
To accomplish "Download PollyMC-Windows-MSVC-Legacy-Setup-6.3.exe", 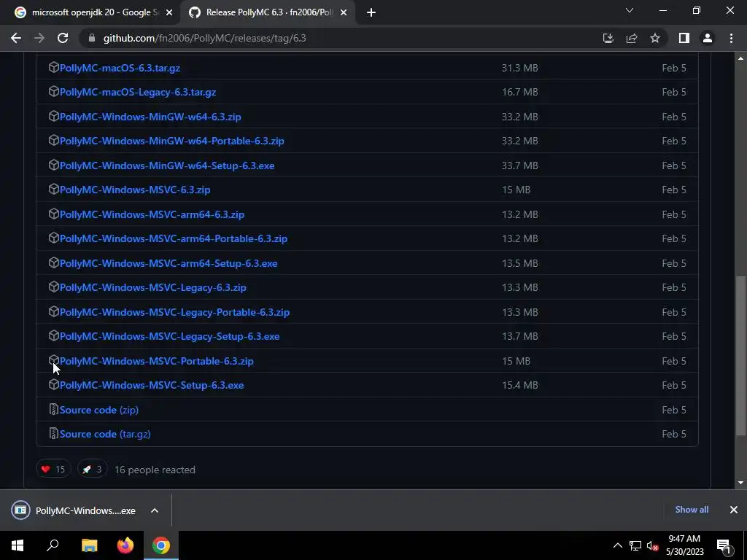I will click(169, 336).
